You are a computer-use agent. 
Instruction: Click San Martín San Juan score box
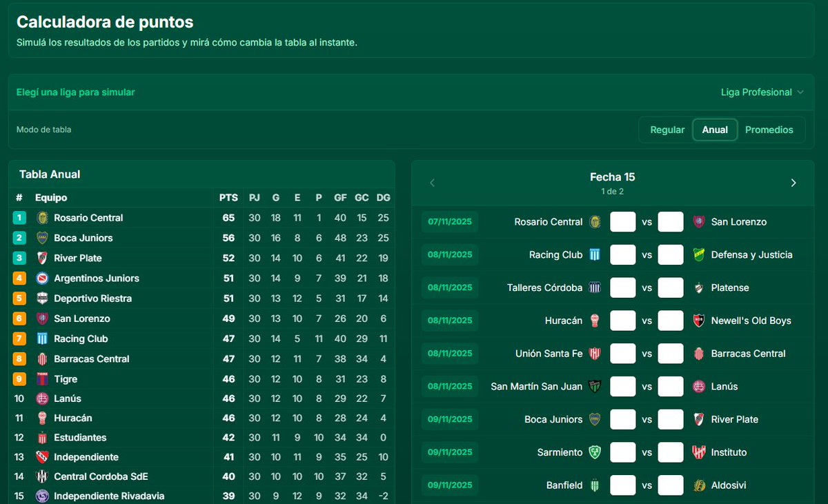[623, 386]
